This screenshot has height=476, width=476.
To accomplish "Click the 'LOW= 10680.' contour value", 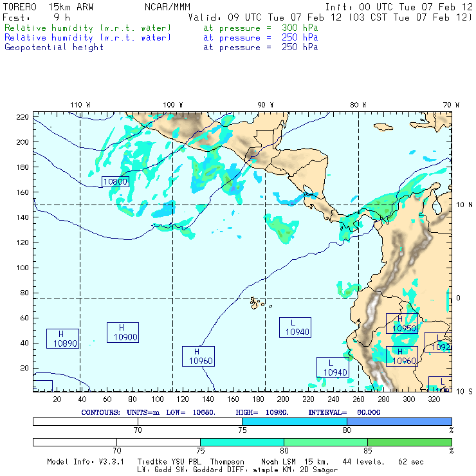I will coord(190,412).
